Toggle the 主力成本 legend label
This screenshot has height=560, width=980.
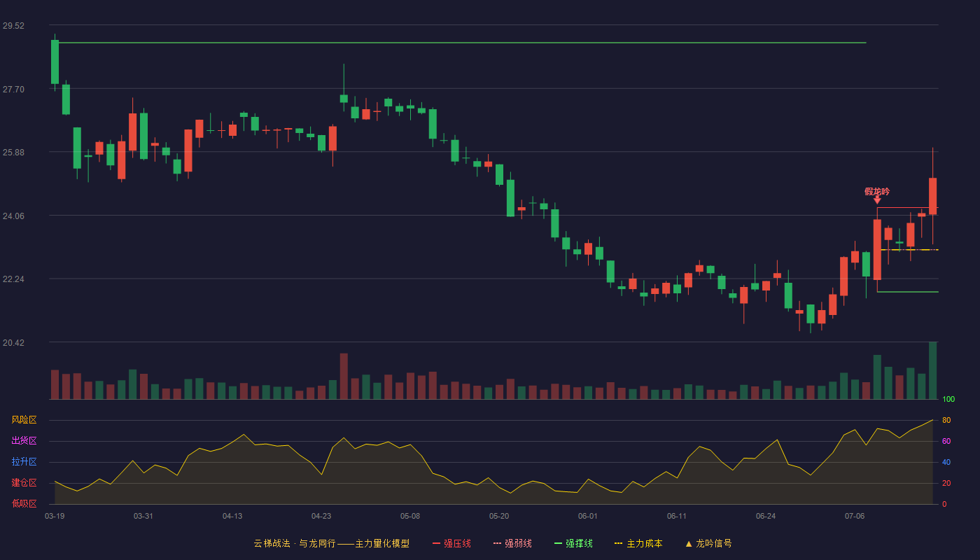644,543
